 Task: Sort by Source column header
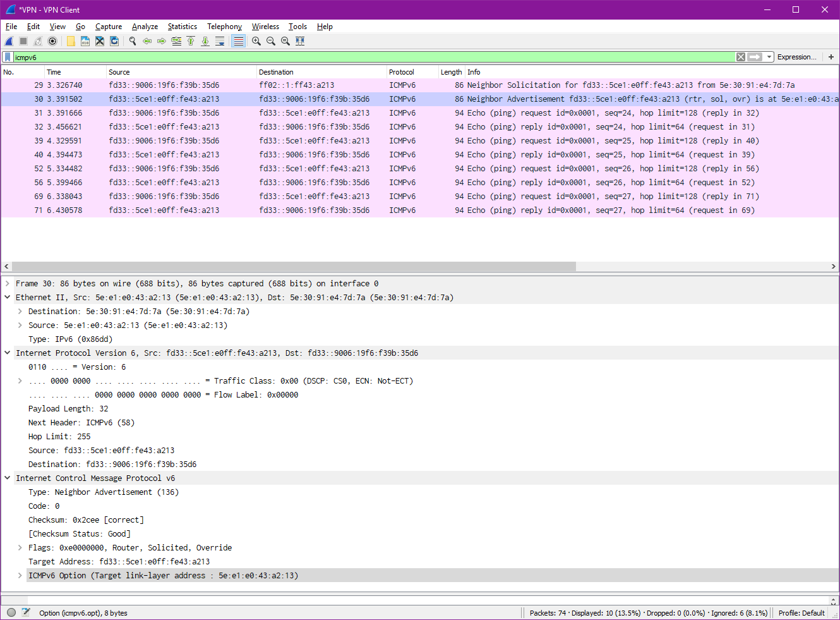pyautogui.click(x=181, y=72)
